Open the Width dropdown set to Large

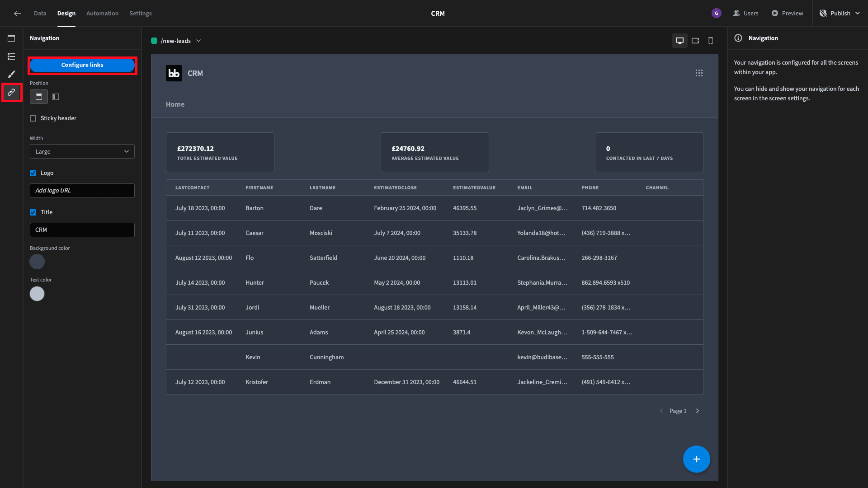click(82, 152)
